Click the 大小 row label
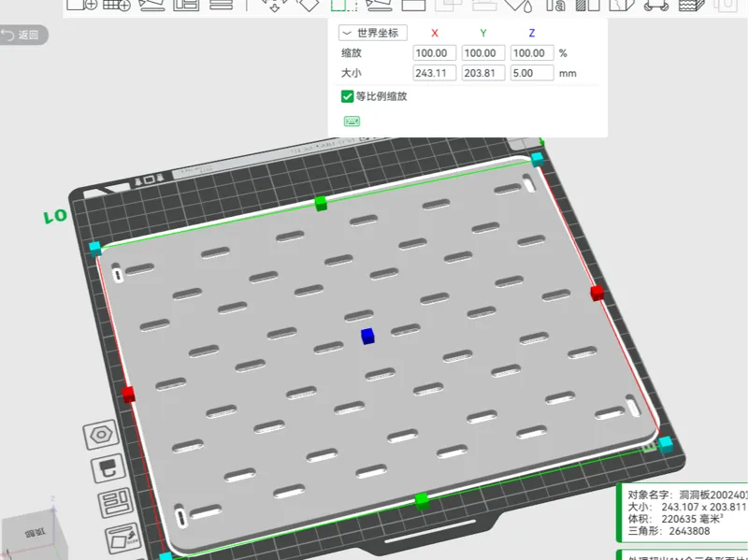 (352, 73)
